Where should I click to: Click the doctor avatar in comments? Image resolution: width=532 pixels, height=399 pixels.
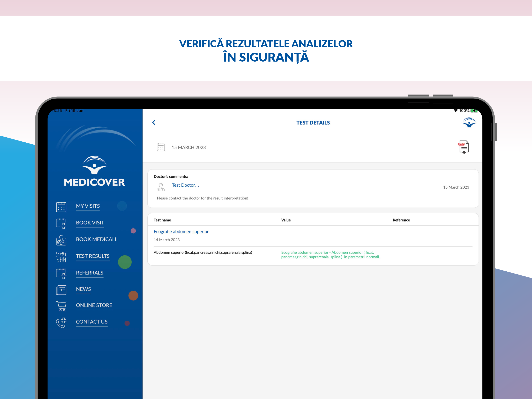click(x=161, y=187)
